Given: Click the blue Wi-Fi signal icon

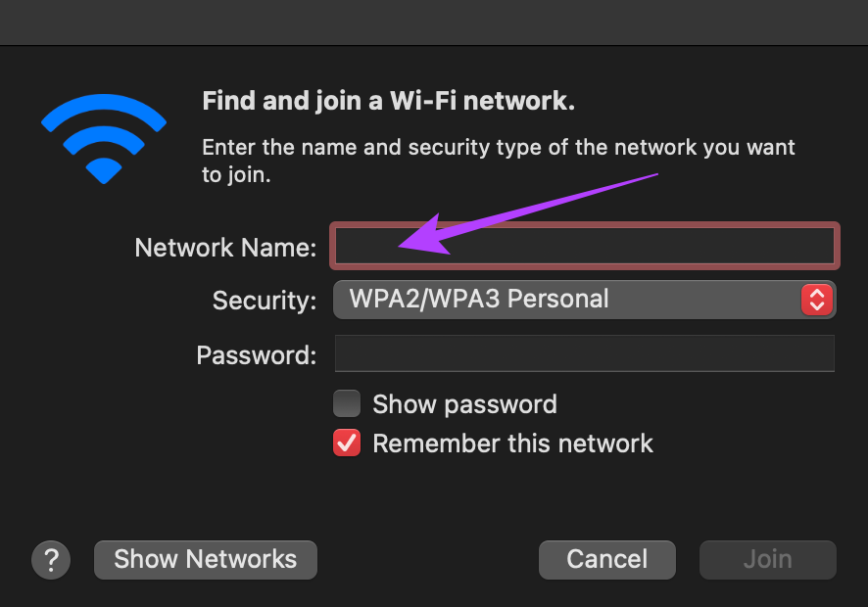Looking at the screenshot, I should (104, 139).
